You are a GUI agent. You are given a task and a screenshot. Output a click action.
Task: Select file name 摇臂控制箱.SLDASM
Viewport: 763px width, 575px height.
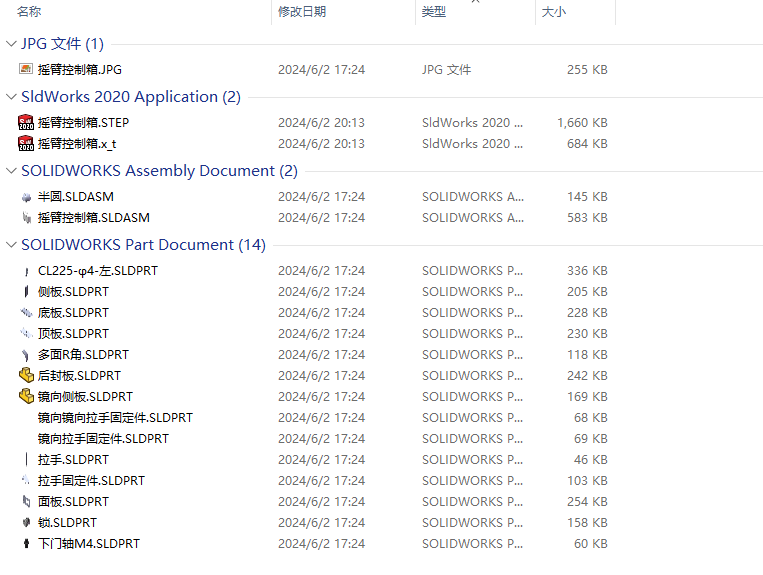pyautogui.click(x=93, y=217)
